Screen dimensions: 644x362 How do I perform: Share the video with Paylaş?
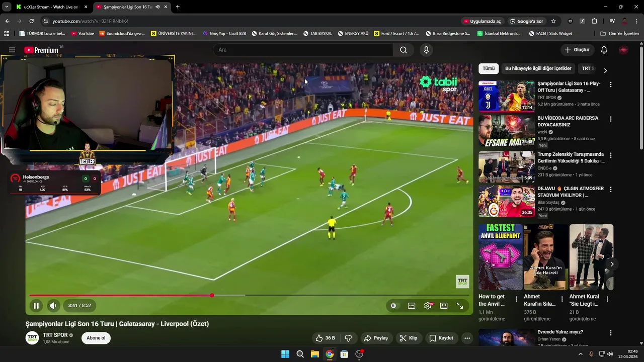pyautogui.click(x=376, y=338)
